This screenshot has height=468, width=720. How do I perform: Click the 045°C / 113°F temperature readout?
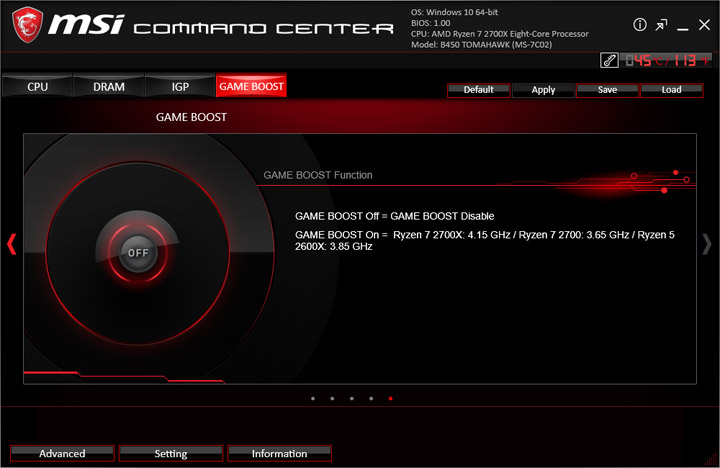pos(667,60)
